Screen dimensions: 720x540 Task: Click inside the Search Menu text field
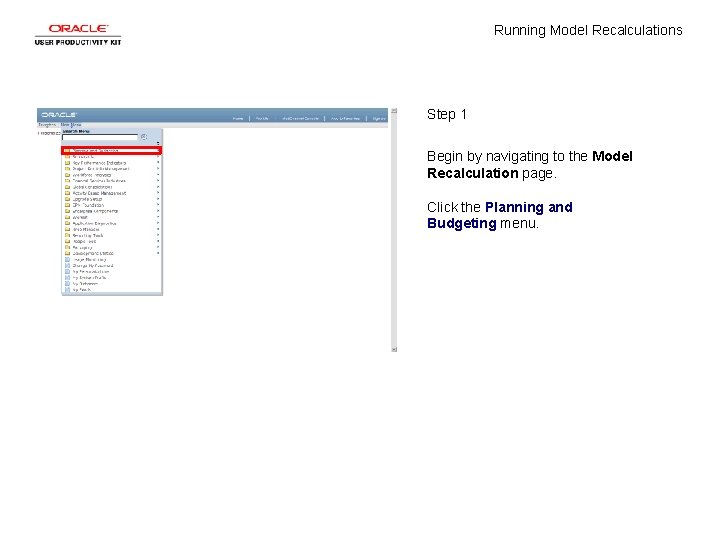pyautogui.click(x=100, y=137)
